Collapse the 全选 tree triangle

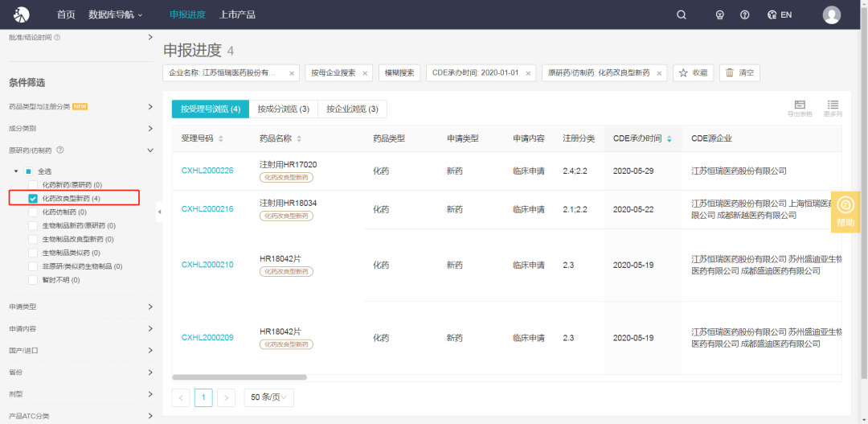16,171
